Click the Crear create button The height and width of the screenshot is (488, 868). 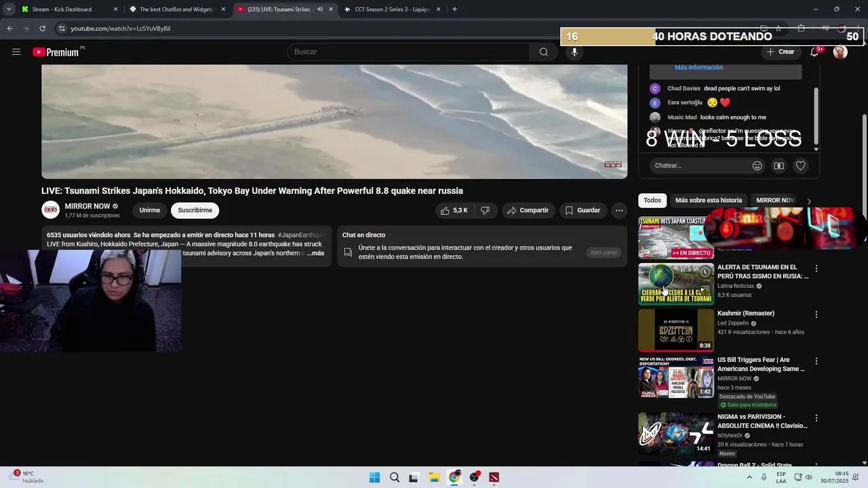[780, 52]
